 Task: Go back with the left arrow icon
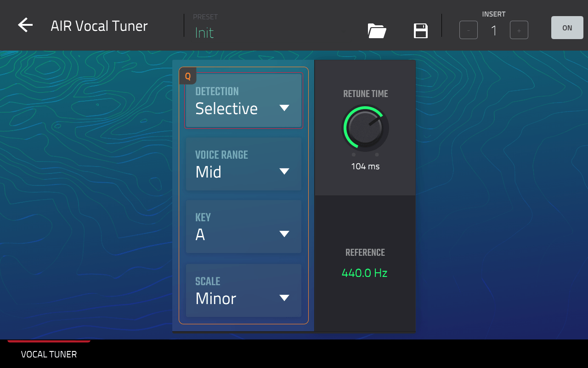click(25, 25)
